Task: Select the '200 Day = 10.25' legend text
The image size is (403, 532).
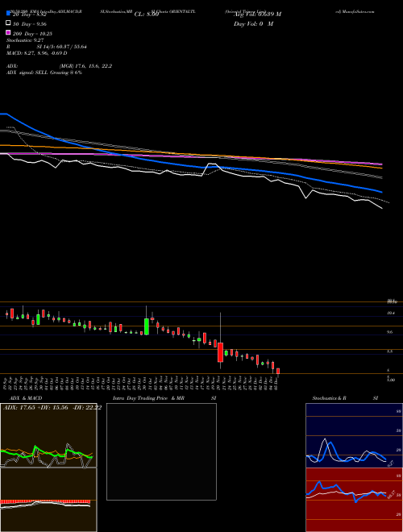Action: coord(32,34)
